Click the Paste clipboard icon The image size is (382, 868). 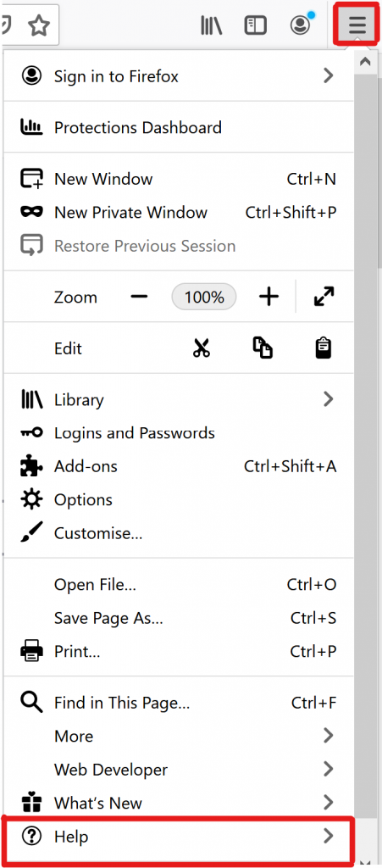tap(324, 348)
